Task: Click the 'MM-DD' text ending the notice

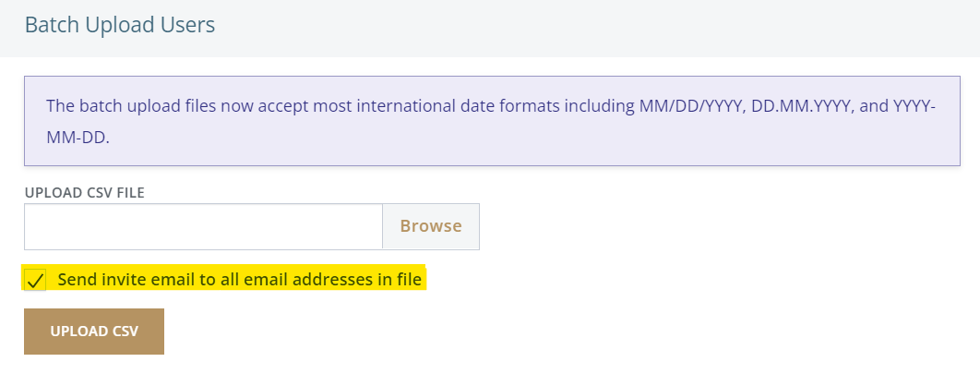Action: coord(77,137)
